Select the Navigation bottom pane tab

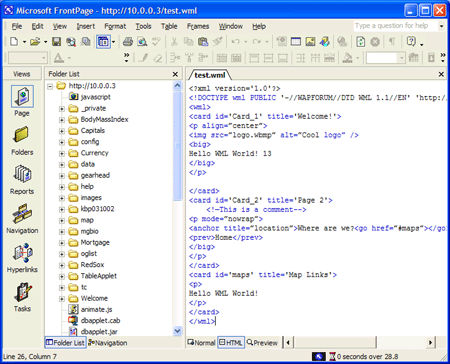(107, 343)
